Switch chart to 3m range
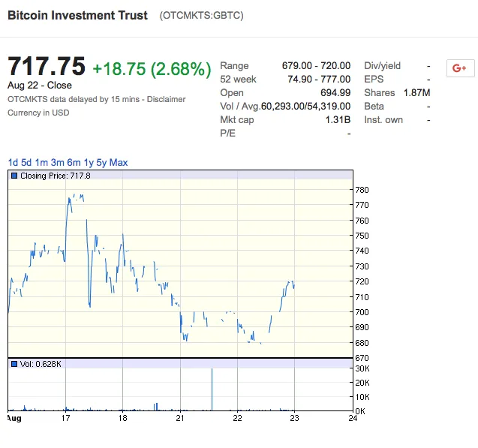This screenshot has width=478, height=448. (x=57, y=163)
